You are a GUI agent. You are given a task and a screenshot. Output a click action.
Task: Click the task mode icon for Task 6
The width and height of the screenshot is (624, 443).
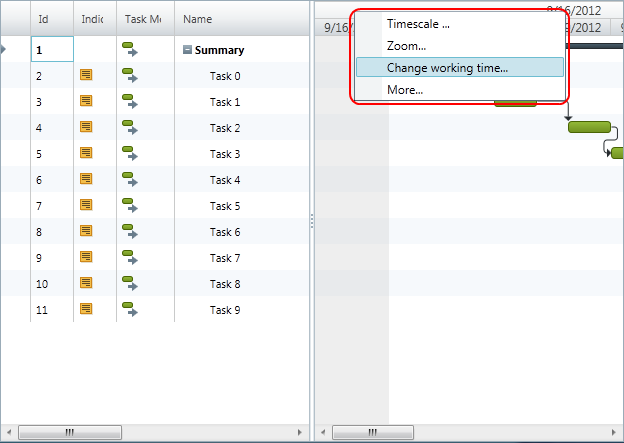pos(129,232)
